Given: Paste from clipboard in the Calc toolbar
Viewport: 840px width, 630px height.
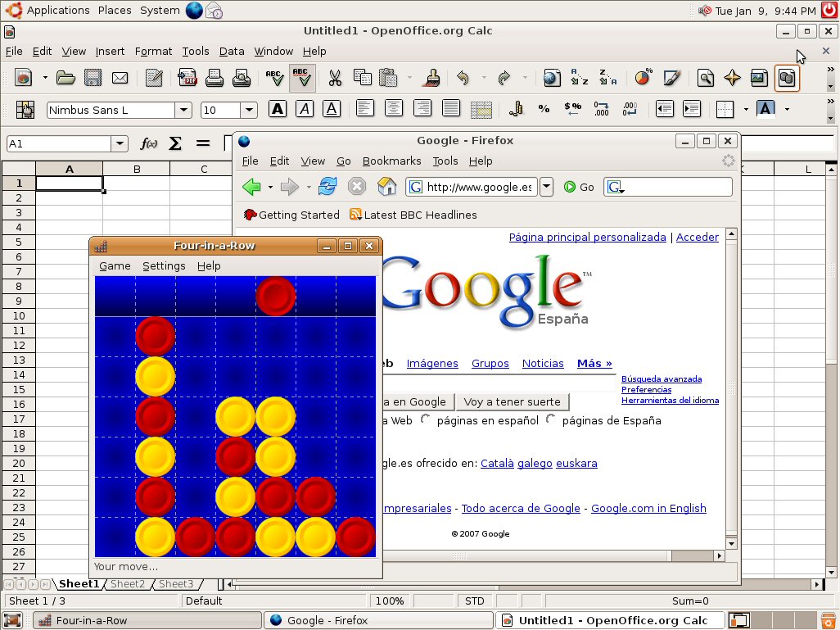Looking at the screenshot, I should (x=388, y=79).
